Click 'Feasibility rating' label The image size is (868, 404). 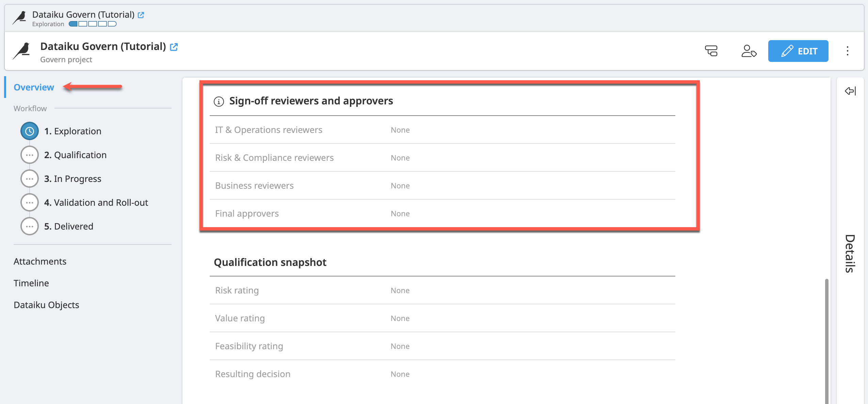click(x=249, y=346)
